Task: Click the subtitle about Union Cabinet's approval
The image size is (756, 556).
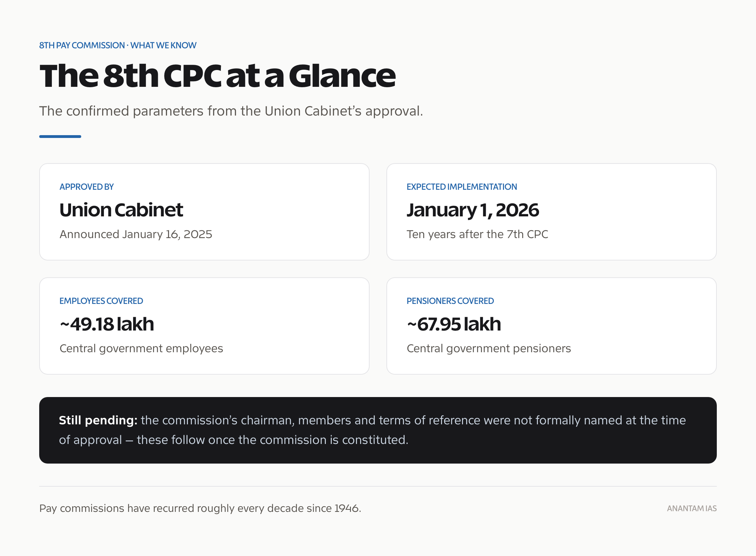Action: (231, 111)
